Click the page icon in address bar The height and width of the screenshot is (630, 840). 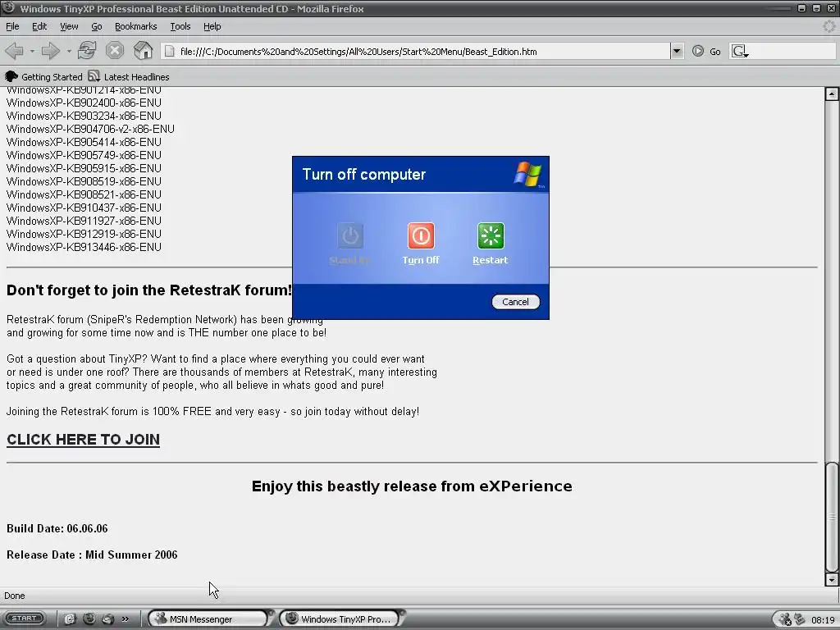pyautogui.click(x=169, y=52)
